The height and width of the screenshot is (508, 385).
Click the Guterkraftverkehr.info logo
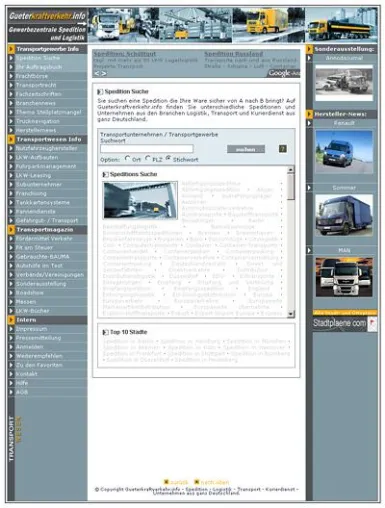pos(47,25)
